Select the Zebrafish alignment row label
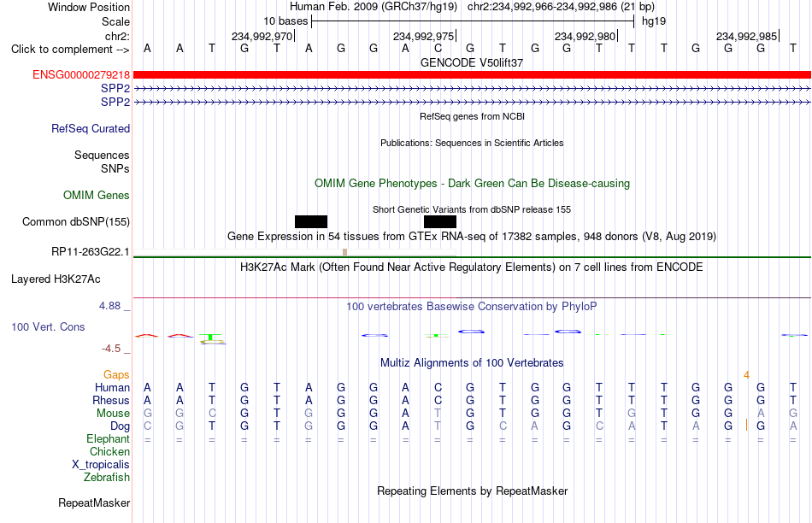 [x=107, y=477]
